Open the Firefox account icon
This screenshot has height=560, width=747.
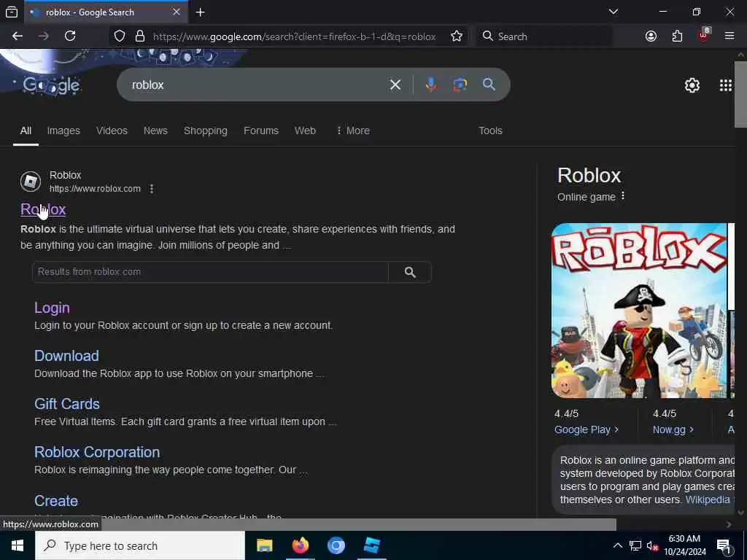[651, 36]
